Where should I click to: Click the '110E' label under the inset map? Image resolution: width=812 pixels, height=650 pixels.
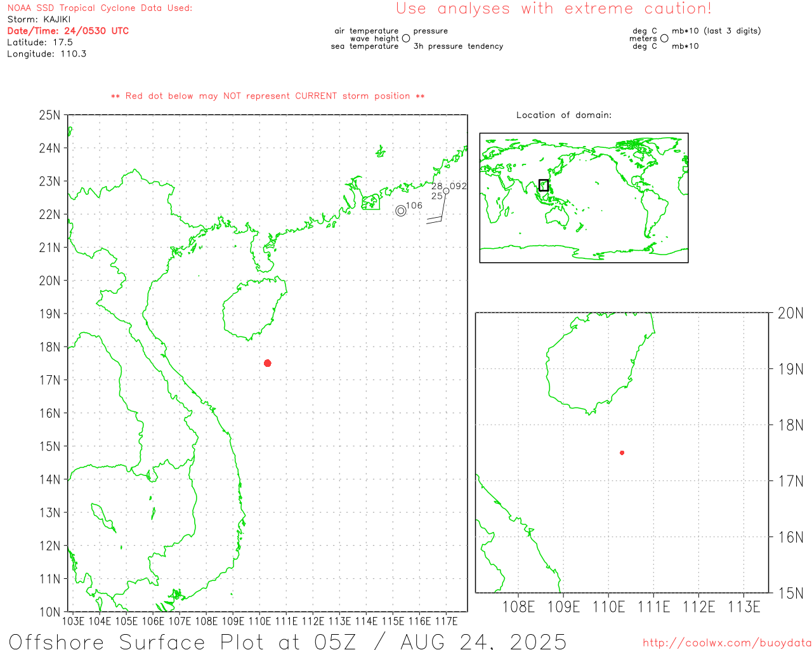coord(608,607)
